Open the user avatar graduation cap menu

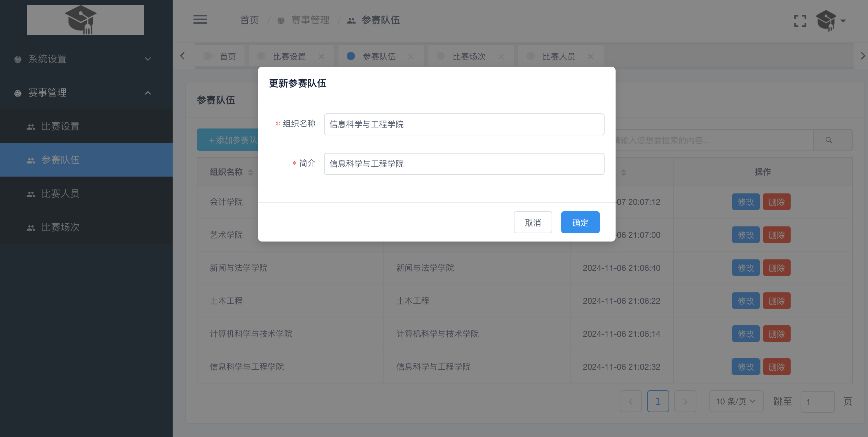pos(826,21)
